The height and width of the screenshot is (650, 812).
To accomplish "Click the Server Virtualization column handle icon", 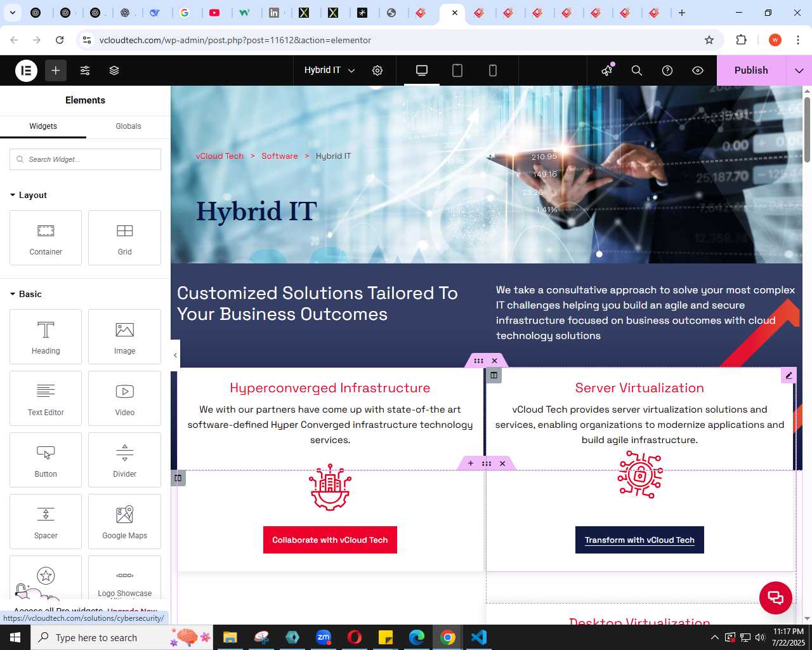I will (x=494, y=376).
